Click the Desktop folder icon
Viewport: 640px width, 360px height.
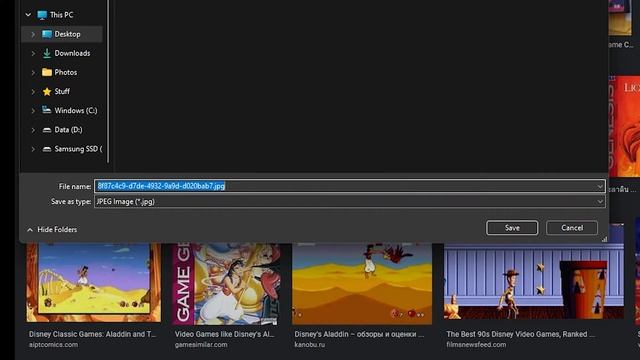(47, 34)
